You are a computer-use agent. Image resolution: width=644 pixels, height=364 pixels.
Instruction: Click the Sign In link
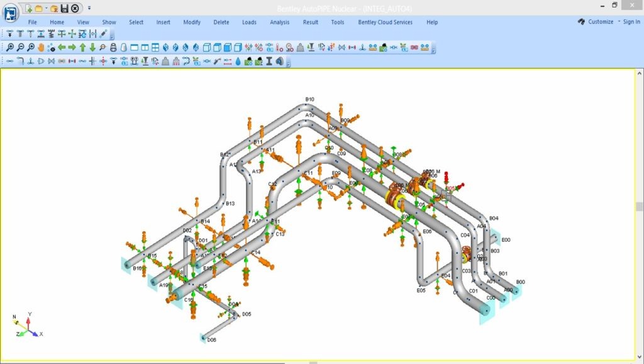[631, 22]
